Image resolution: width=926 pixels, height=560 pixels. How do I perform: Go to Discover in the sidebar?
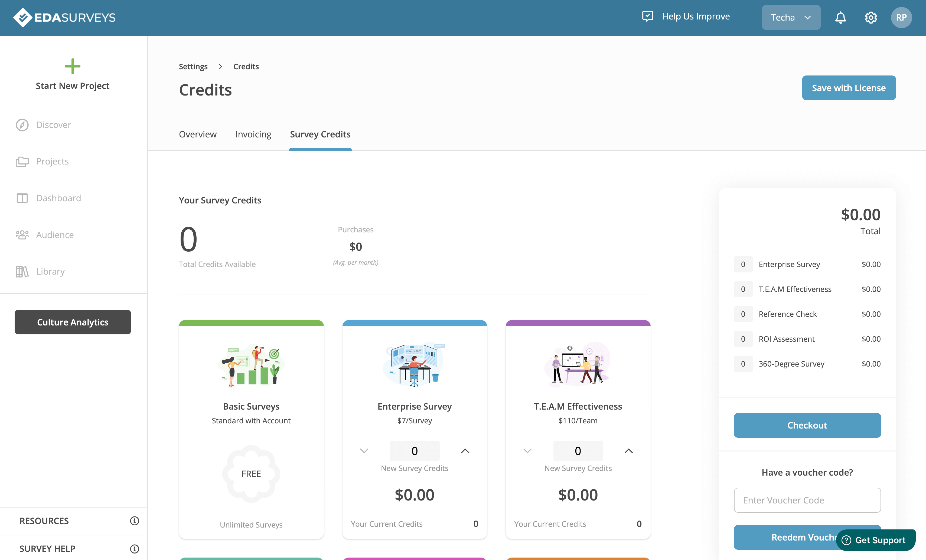pyautogui.click(x=53, y=125)
